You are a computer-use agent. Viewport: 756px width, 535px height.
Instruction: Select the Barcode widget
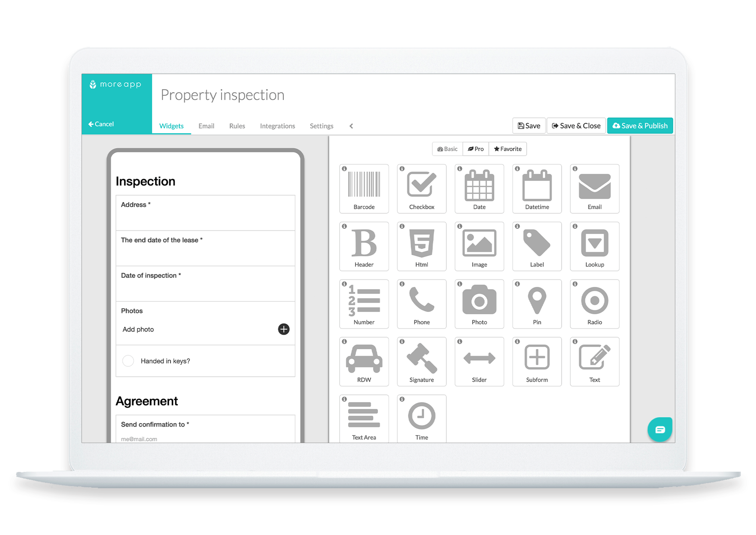tap(364, 186)
